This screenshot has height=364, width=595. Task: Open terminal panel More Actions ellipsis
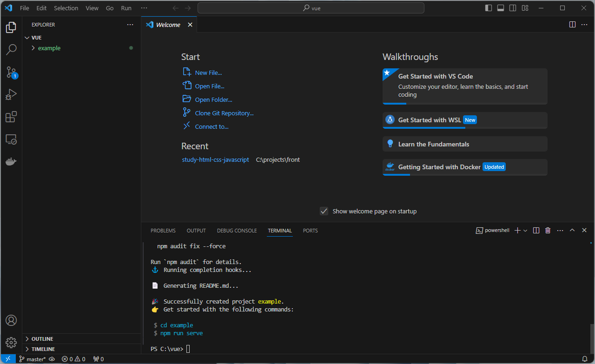click(560, 231)
